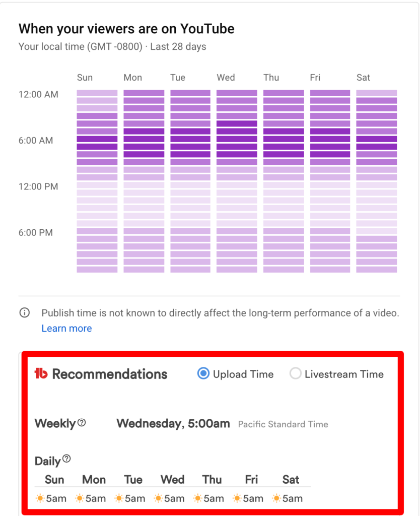
Task: Click the Pacific Standard Time label
Action: pyautogui.click(x=283, y=424)
